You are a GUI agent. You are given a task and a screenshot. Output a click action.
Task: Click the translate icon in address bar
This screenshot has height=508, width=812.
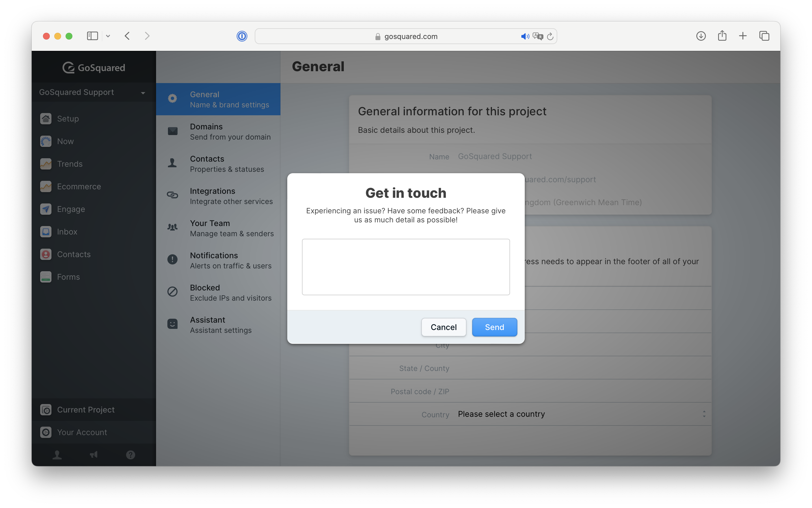coord(538,36)
